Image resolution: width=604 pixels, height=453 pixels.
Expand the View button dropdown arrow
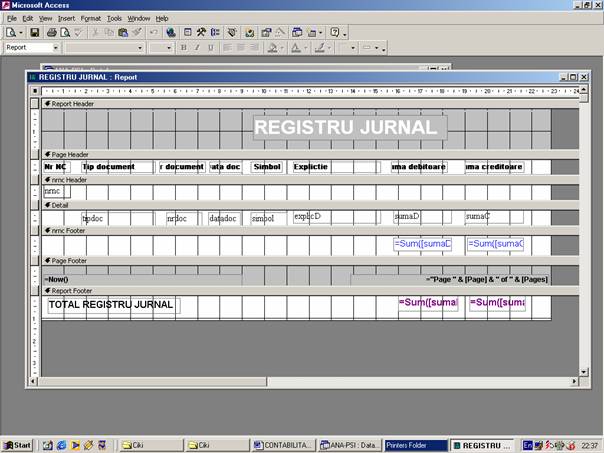pyautogui.click(x=21, y=33)
